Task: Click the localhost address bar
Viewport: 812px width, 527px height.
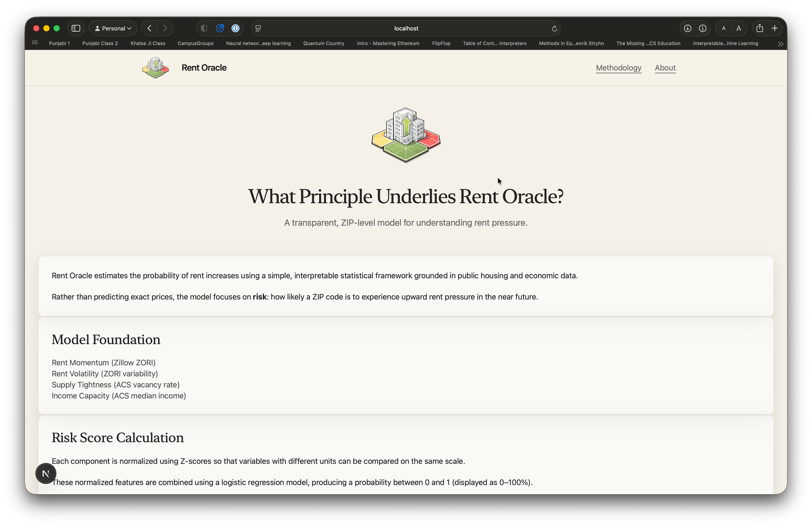Action: [406, 28]
